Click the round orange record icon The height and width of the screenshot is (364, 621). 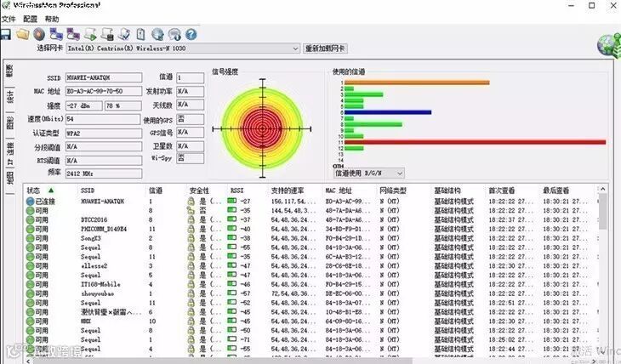(x=39, y=35)
